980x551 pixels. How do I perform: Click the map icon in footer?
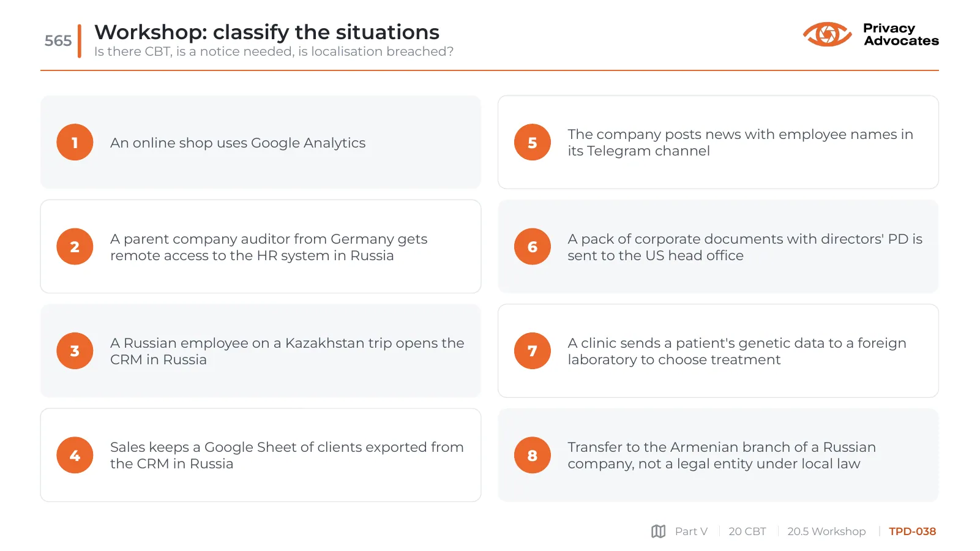coord(658,531)
